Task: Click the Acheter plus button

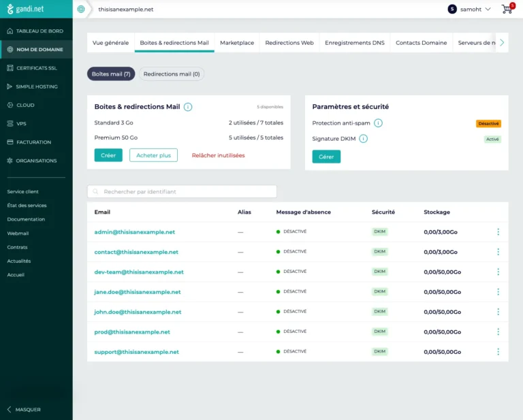Action: (153, 155)
